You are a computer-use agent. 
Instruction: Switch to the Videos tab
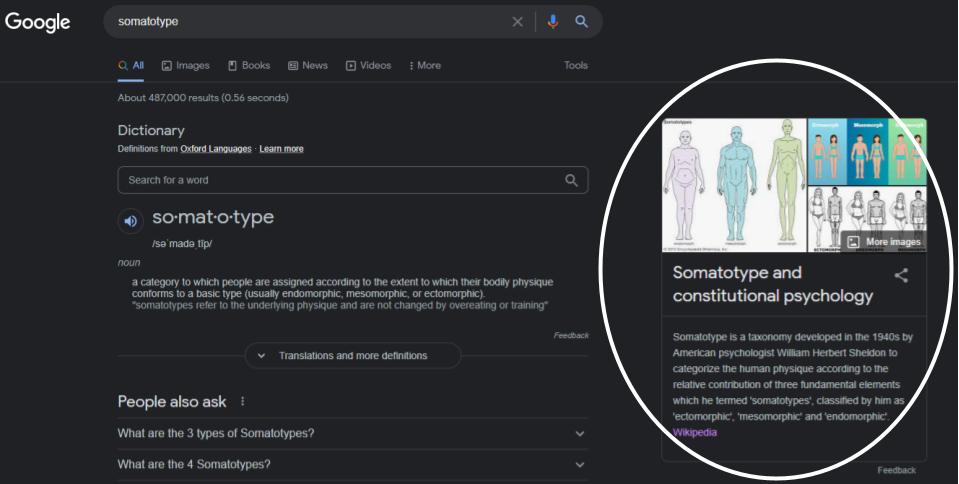[368, 65]
